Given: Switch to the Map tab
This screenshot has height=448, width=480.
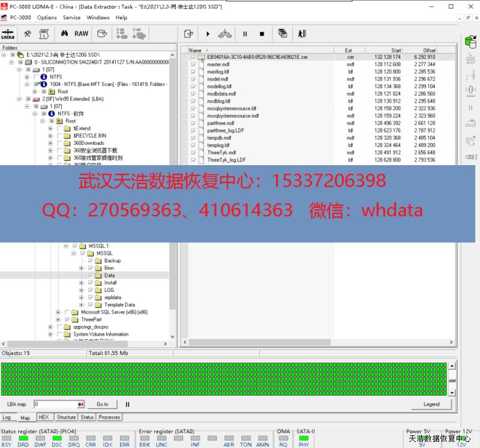Looking at the screenshot, I should click(25, 417).
